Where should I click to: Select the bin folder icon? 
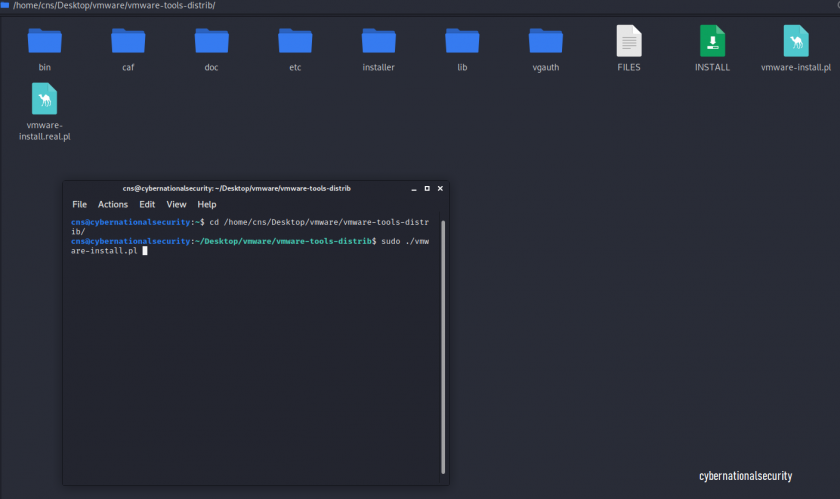click(x=44, y=41)
